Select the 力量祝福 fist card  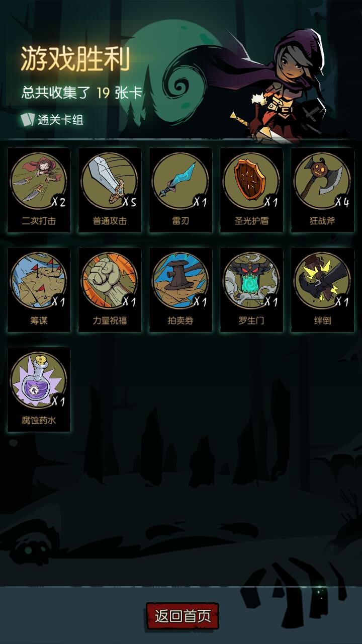pos(110,289)
